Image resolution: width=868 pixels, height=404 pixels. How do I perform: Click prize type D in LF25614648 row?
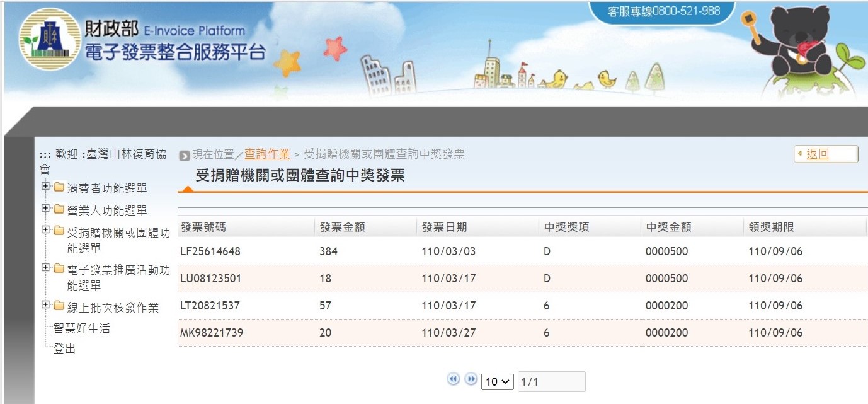click(547, 251)
